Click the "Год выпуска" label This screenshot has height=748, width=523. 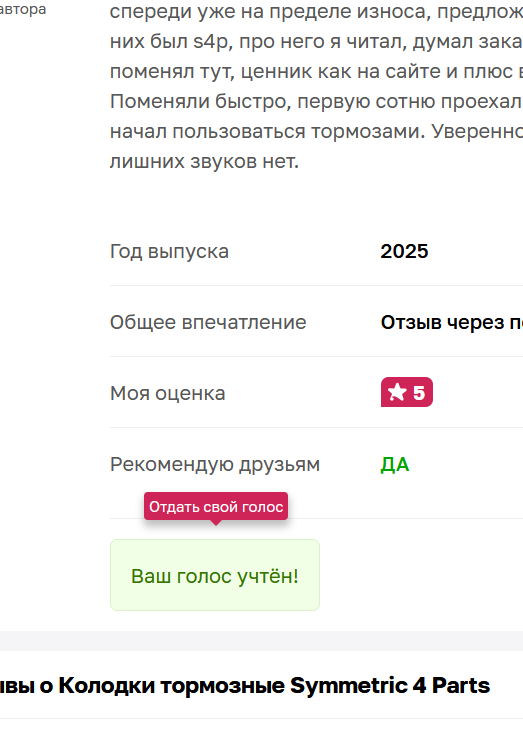pyautogui.click(x=169, y=251)
